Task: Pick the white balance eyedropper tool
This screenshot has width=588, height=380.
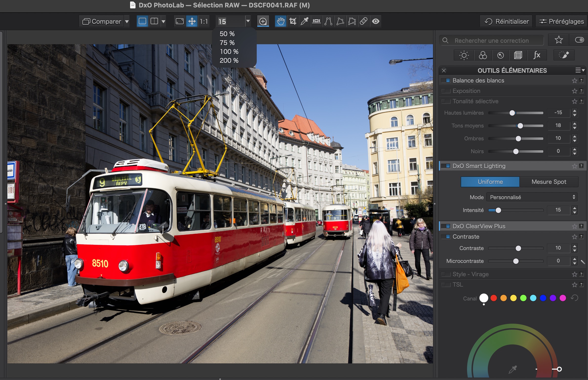Action: [x=304, y=21]
